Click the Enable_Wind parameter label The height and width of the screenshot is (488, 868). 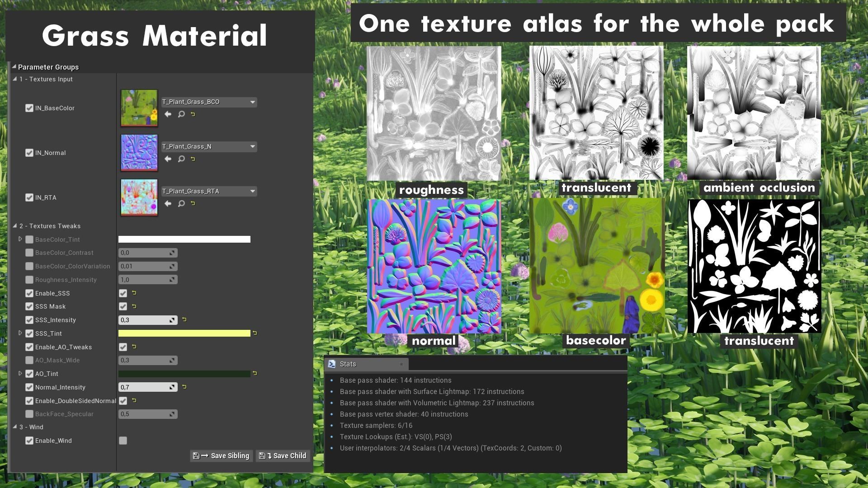click(53, 441)
